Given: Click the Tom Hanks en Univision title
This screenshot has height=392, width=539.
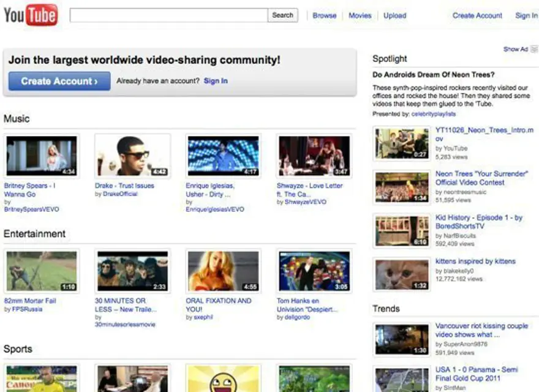Looking at the screenshot, I should coord(307,304).
